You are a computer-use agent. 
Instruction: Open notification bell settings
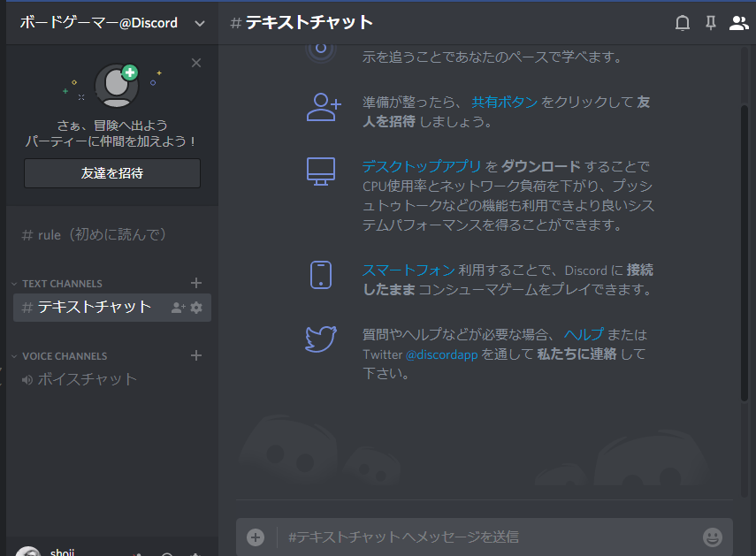pyautogui.click(x=683, y=23)
